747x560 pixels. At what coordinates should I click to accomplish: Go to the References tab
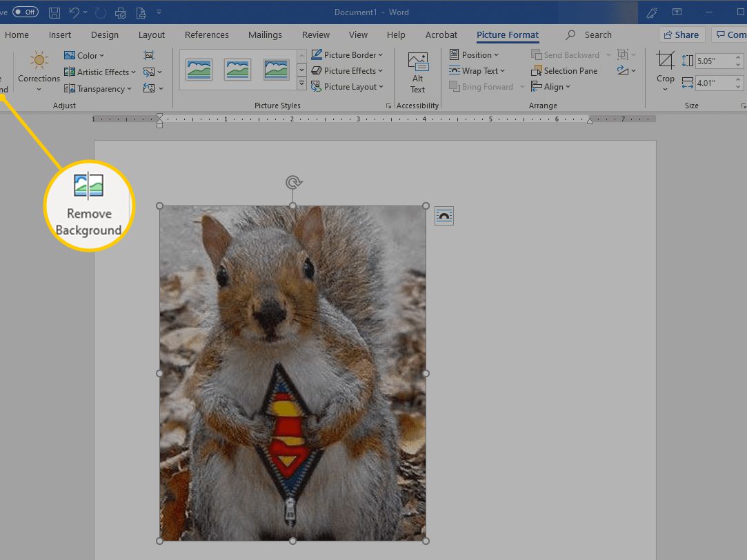coord(207,34)
